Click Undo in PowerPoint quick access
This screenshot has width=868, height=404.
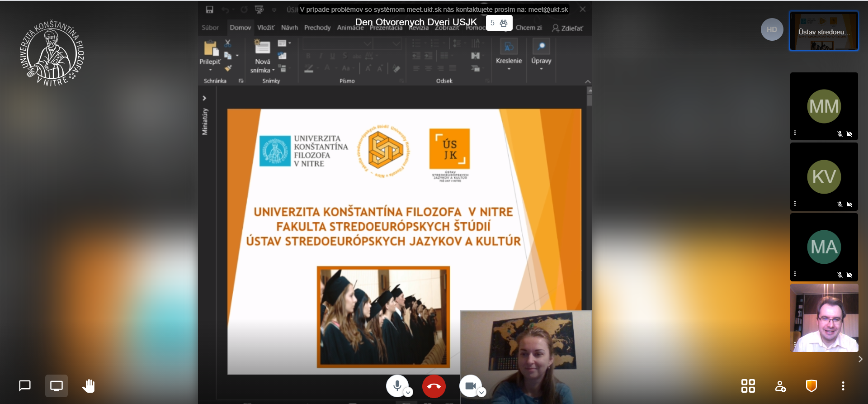tap(225, 10)
